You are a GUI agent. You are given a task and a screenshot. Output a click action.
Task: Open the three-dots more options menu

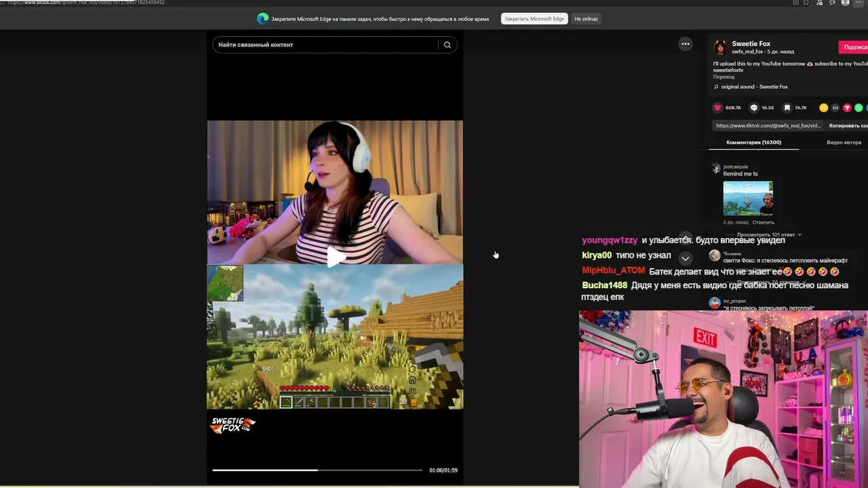(686, 44)
